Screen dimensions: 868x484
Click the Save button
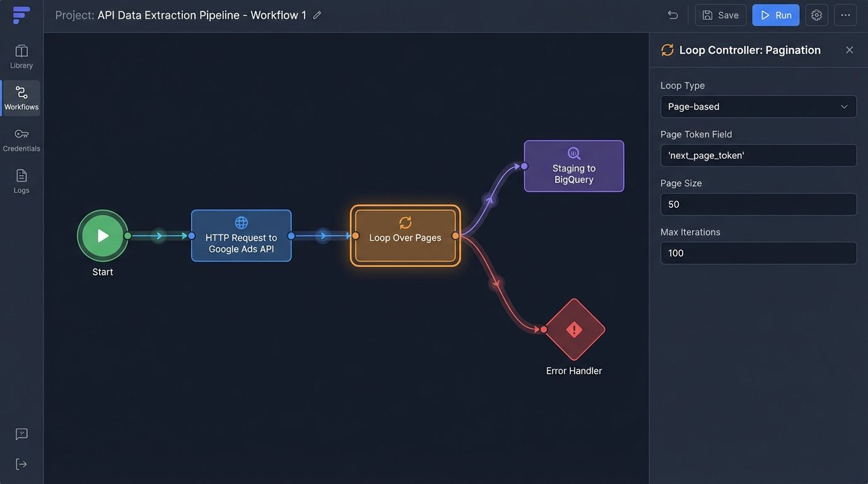[720, 14]
